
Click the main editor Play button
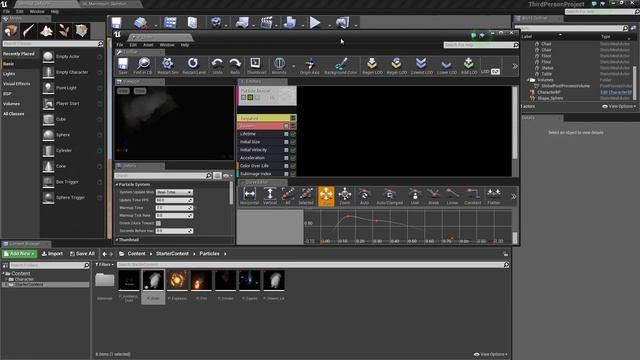coord(315,22)
